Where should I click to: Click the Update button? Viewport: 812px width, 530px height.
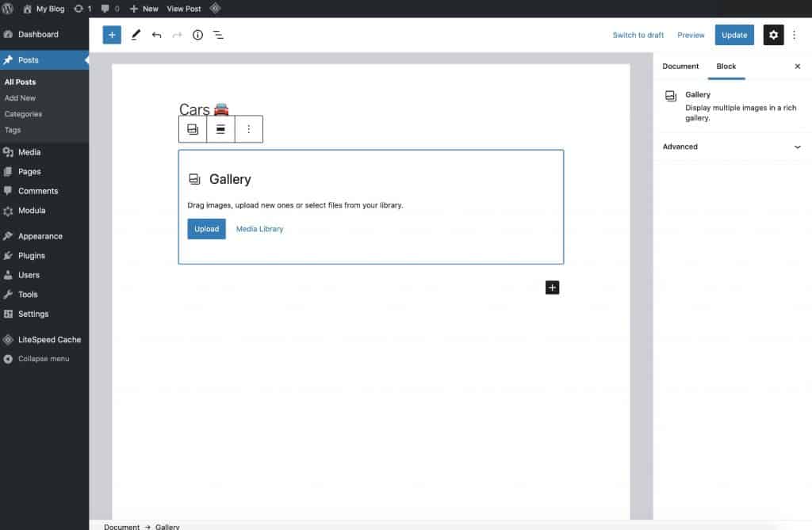pos(733,35)
